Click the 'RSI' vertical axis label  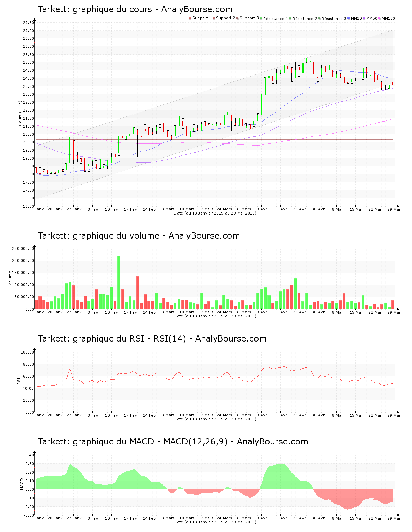click(19, 381)
